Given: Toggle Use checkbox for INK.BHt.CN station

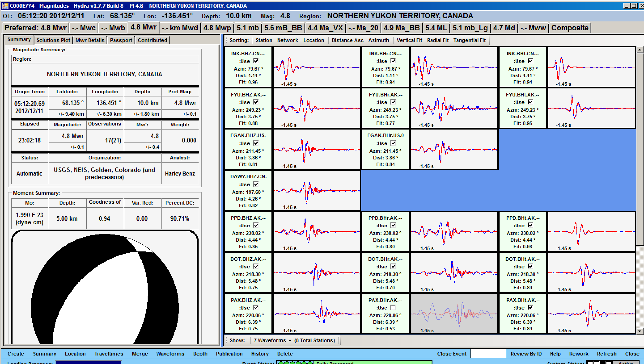Looking at the screenshot, I should pos(530,61).
